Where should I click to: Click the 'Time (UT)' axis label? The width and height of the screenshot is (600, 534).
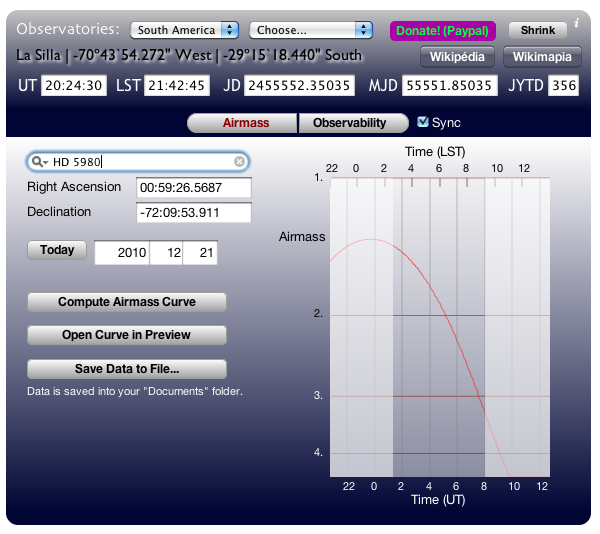[x=438, y=500]
